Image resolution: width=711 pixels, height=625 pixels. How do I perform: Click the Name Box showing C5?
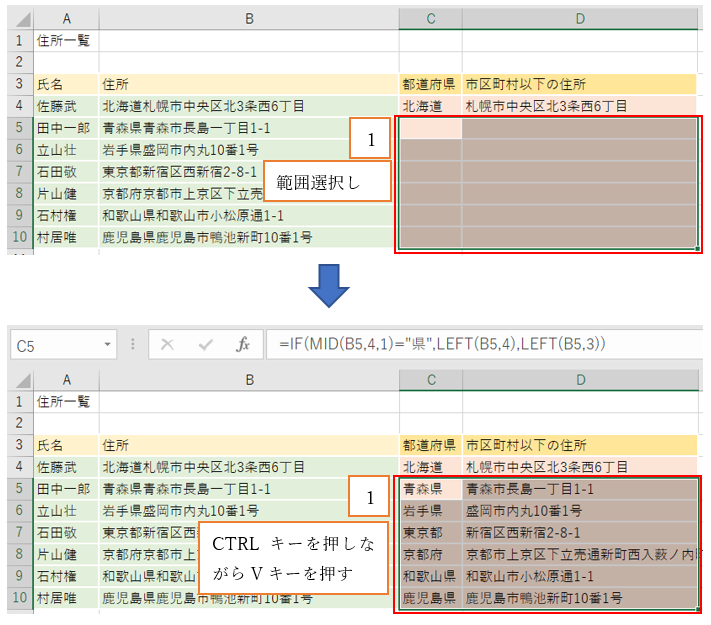(55, 345)
